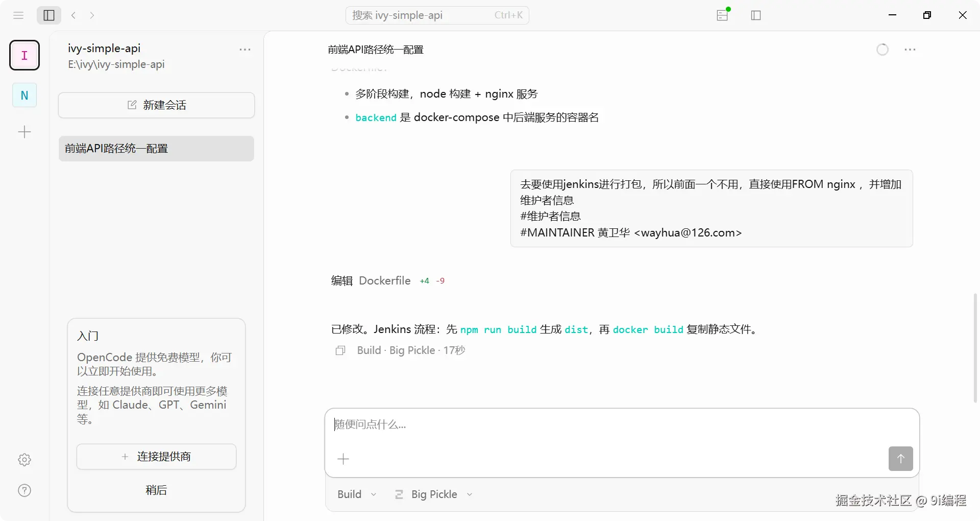The image size is (980, 521).
Task: Toggle the left sidebar panel icon
Action: 49,15
